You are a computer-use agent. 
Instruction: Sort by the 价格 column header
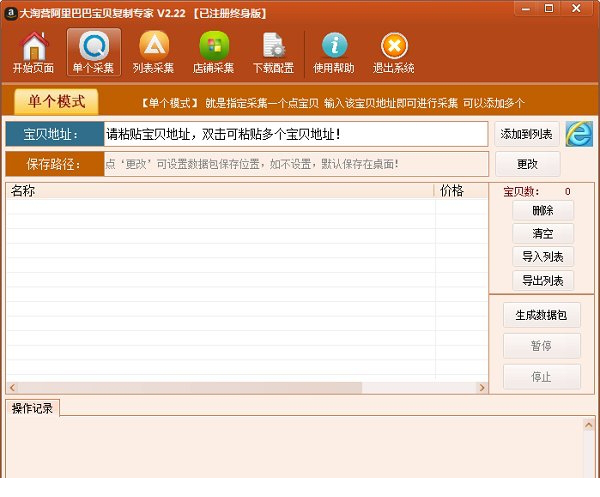(461, 191)
